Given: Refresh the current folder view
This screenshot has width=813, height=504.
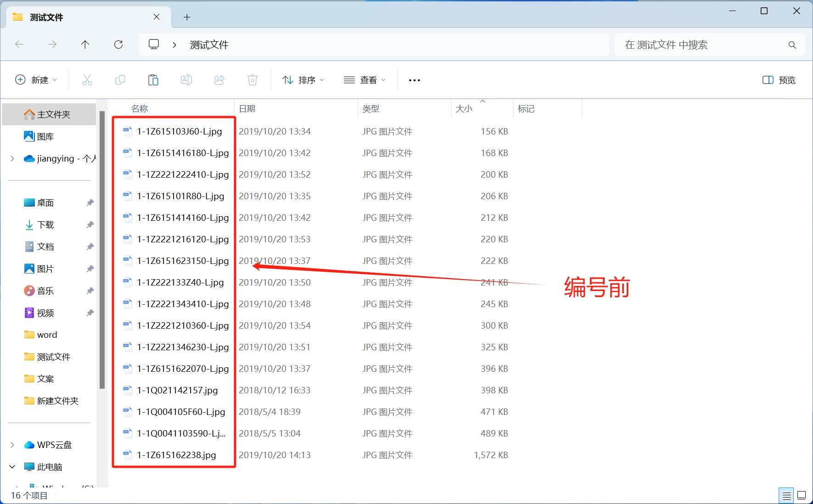Looking at the screenshot, I should coord(118,44).
